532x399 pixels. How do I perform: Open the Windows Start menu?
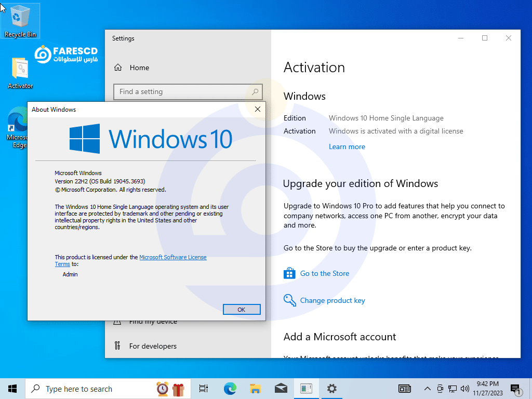pyautogui.click(x=12, y=389)
